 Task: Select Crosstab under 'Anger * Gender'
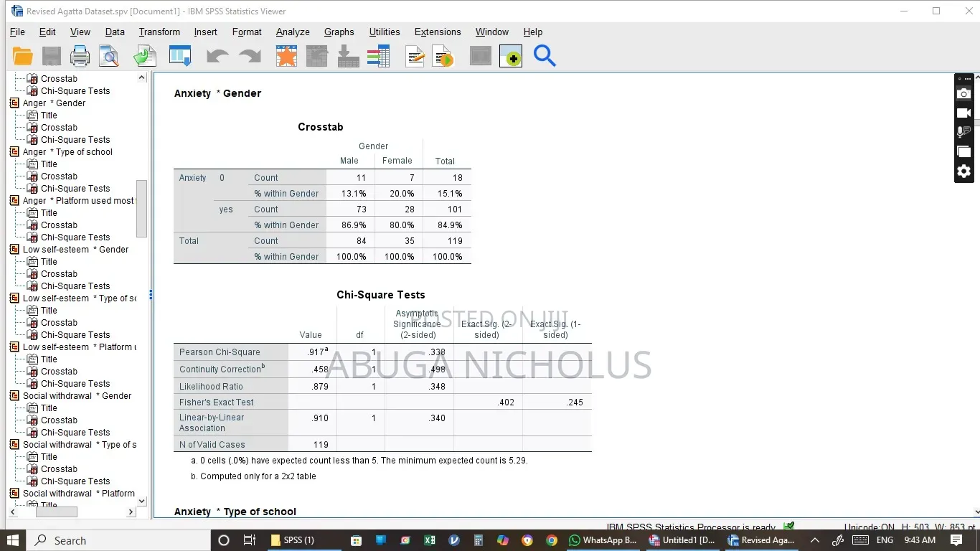(59, 128)
